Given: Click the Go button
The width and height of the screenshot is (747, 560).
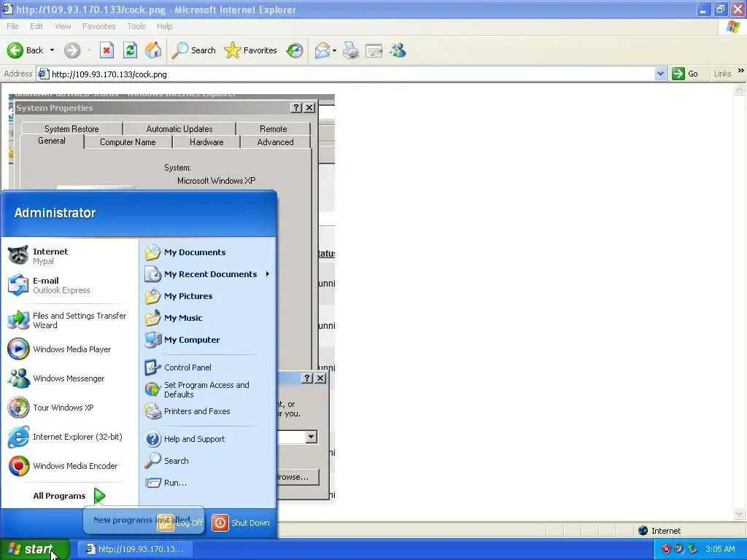Looking at the screenshot, I should click(x=686, y=74).
